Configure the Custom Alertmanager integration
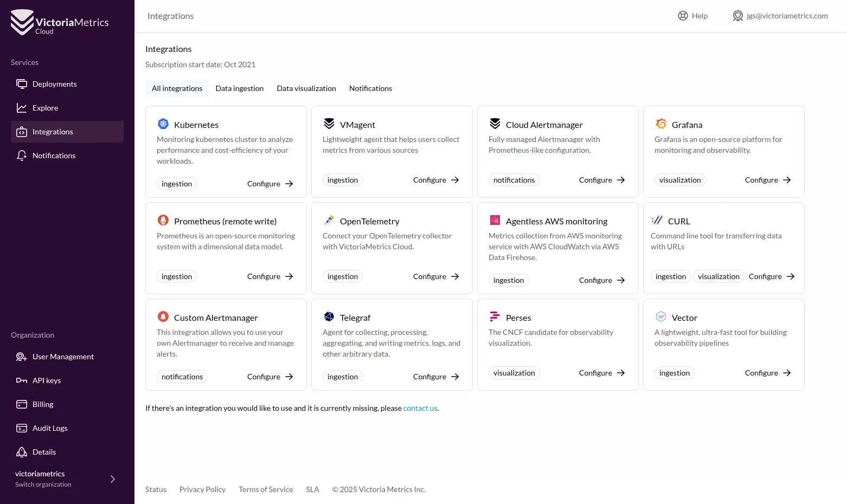This screenshot has width=847, height=504. click(270, 377)
